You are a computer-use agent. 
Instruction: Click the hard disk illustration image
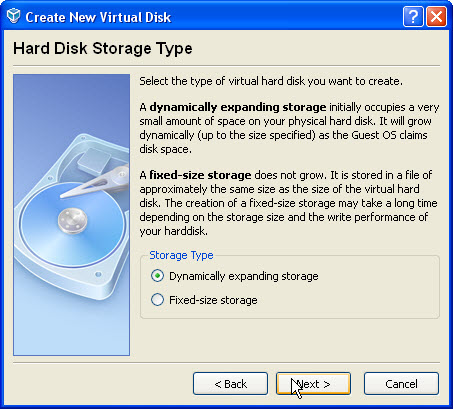[x=71, y=215]
